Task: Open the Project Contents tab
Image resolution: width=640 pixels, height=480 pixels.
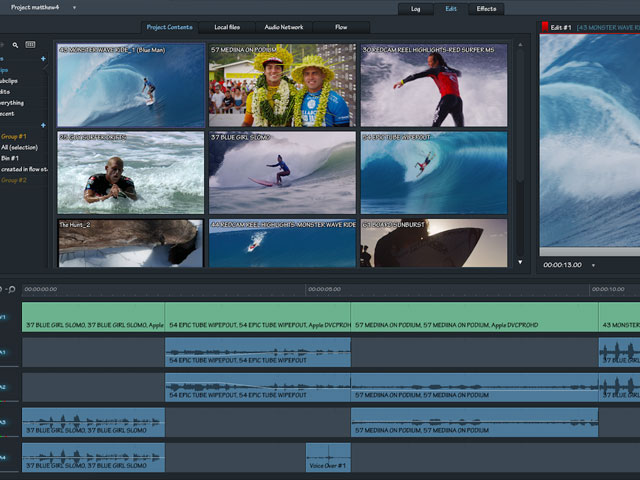Action: (169, 27)
